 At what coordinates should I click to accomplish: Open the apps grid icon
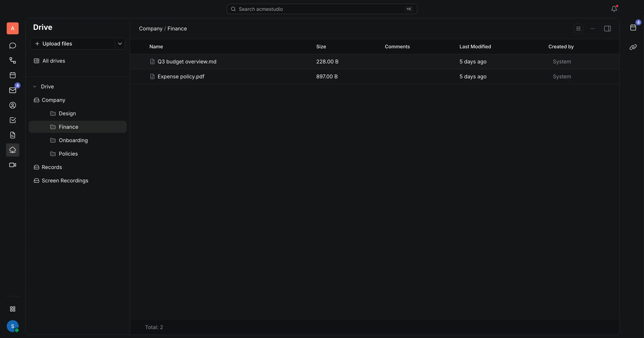coord(13,309)
